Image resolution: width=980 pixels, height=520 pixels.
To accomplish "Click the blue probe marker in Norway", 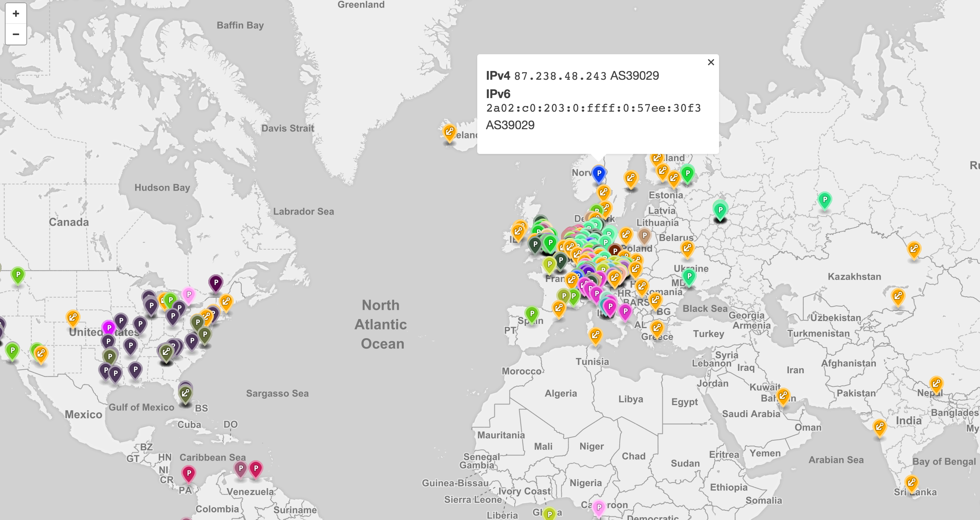I will [599, 174].
